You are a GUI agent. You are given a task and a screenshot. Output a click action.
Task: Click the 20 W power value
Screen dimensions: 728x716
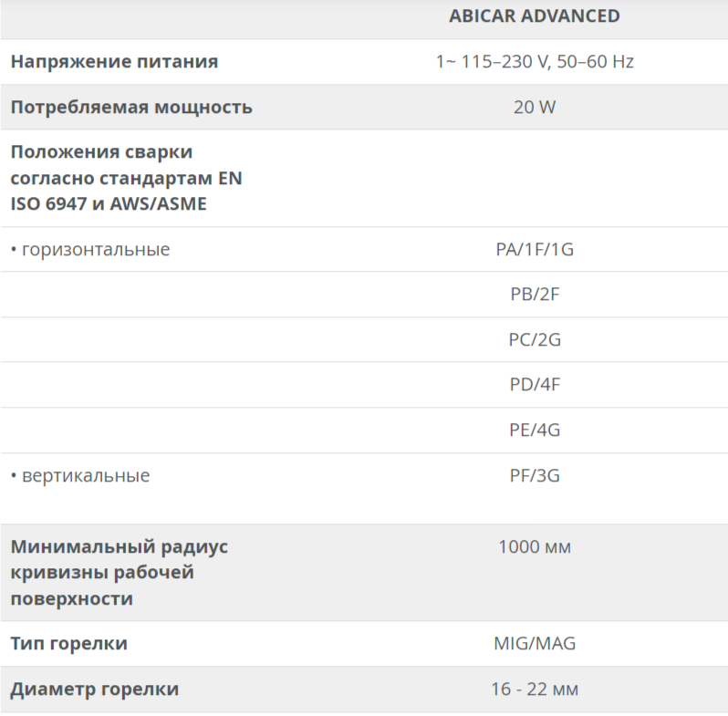[535, 108]
